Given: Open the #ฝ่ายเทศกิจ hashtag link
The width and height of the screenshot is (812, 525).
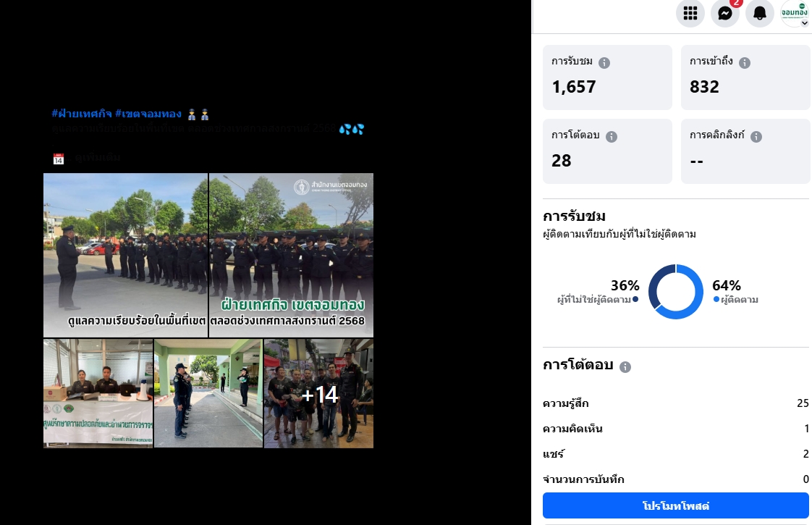Looking at the screenshot, I should coord(82,114).
